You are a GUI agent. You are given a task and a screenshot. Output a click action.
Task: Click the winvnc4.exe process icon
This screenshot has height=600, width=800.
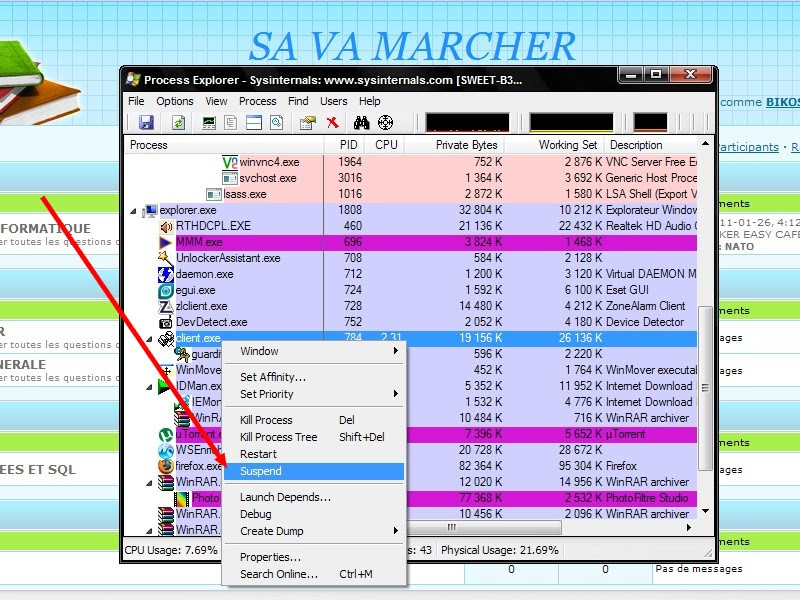pyautogui.click(x=230, y=162)
